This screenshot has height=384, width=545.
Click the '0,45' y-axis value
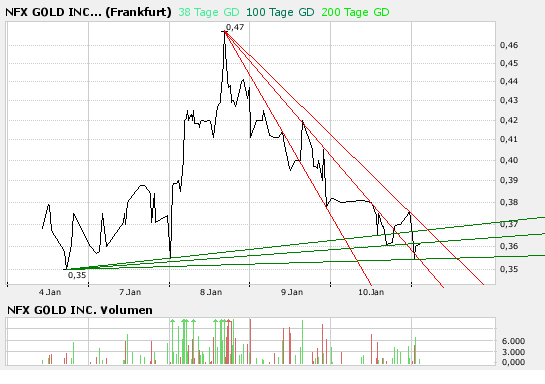pos(509,63)
